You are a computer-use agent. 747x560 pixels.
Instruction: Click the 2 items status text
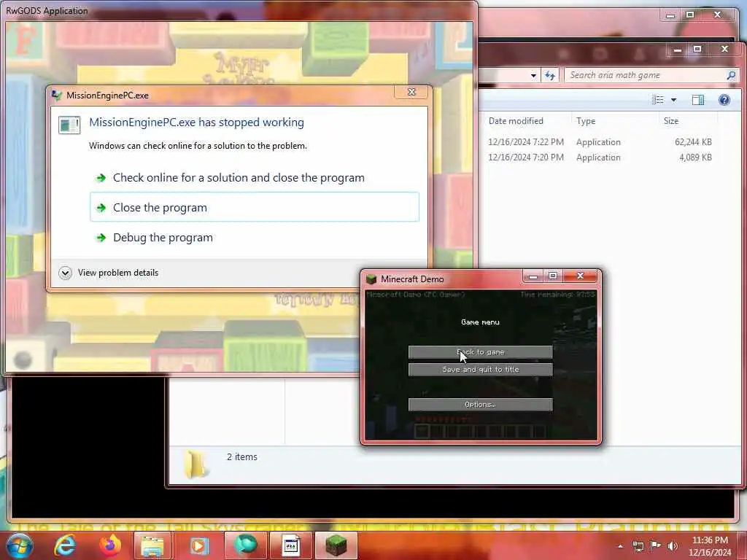pyautogui.click(x=242, y=456)
